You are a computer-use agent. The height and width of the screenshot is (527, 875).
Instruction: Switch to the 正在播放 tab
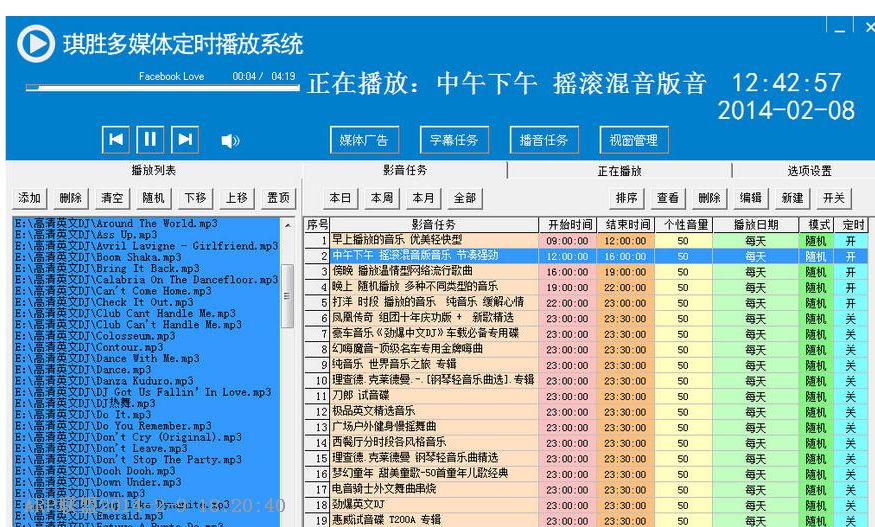(x=620, y=171)
